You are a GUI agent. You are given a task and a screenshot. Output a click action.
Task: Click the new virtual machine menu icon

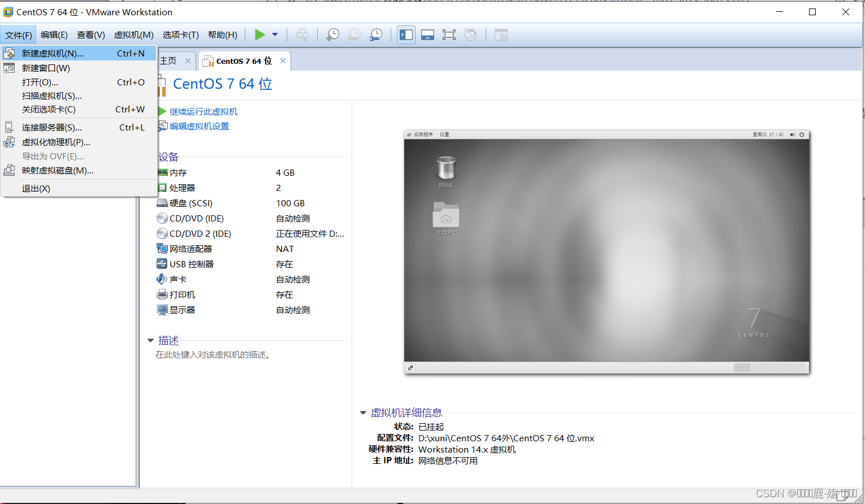click(9, 53)
